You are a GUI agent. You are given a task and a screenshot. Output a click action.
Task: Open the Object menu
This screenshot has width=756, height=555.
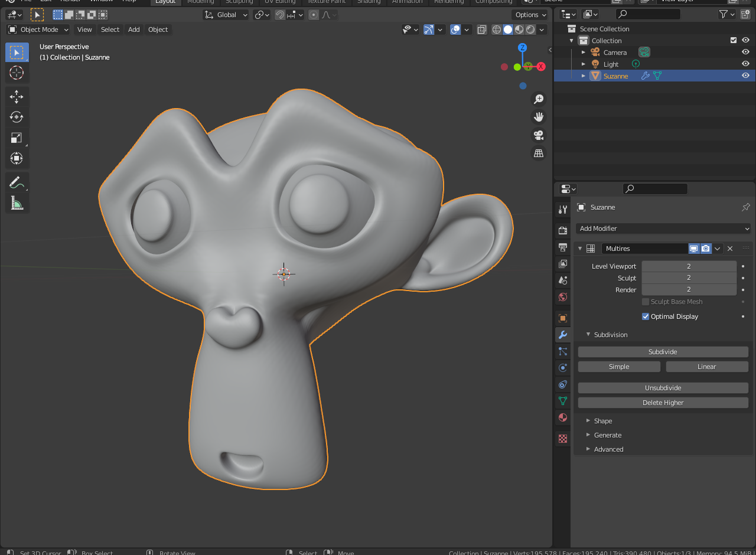(x=158, y=30)
